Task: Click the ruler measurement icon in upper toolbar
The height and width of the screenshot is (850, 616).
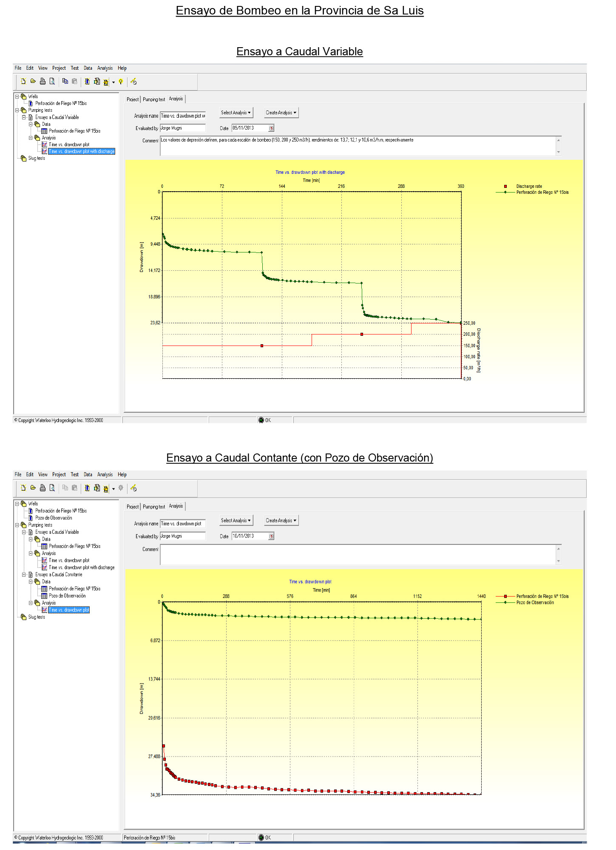Action: point(133,82)
